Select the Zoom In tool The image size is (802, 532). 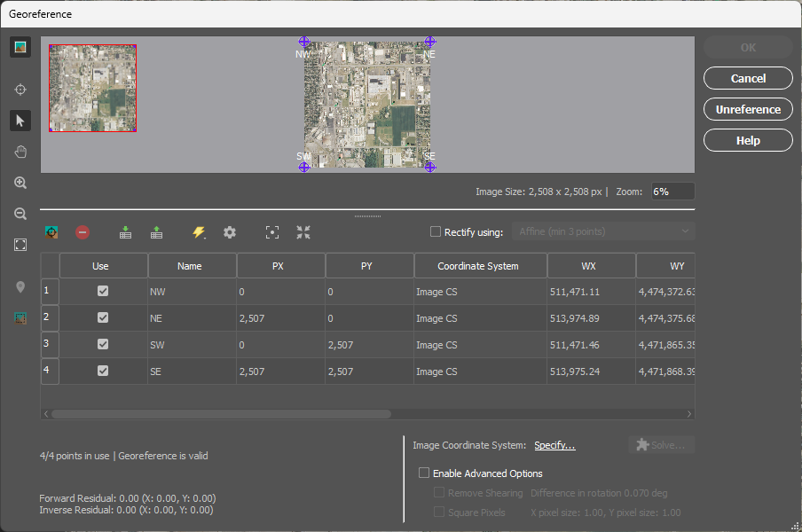20,183
